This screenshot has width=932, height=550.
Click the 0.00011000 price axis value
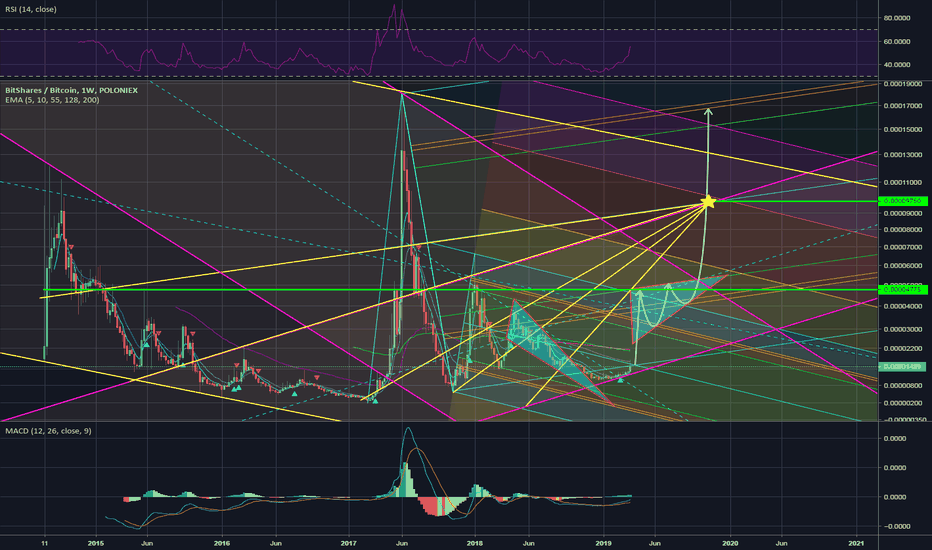pyautogui.click(x=903, y=183)
